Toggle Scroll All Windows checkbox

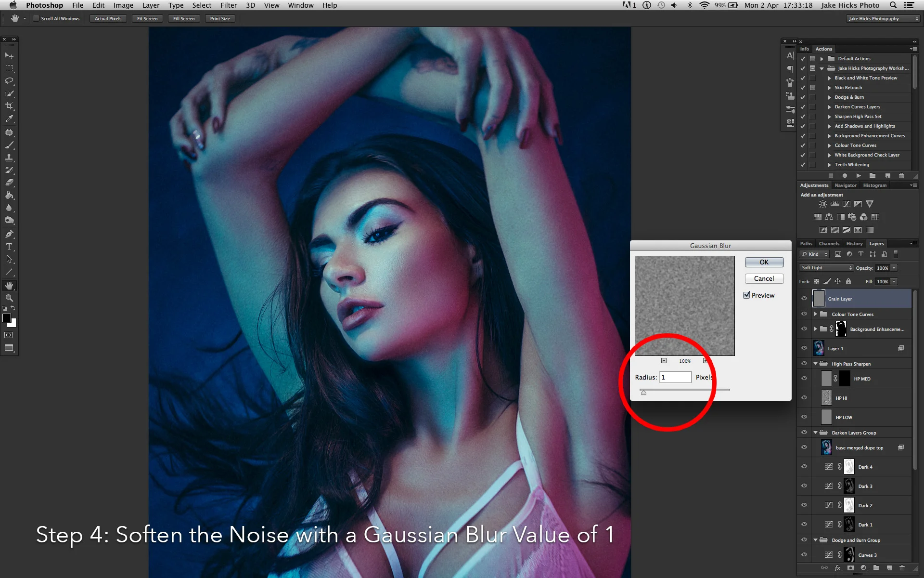[36, 18]
